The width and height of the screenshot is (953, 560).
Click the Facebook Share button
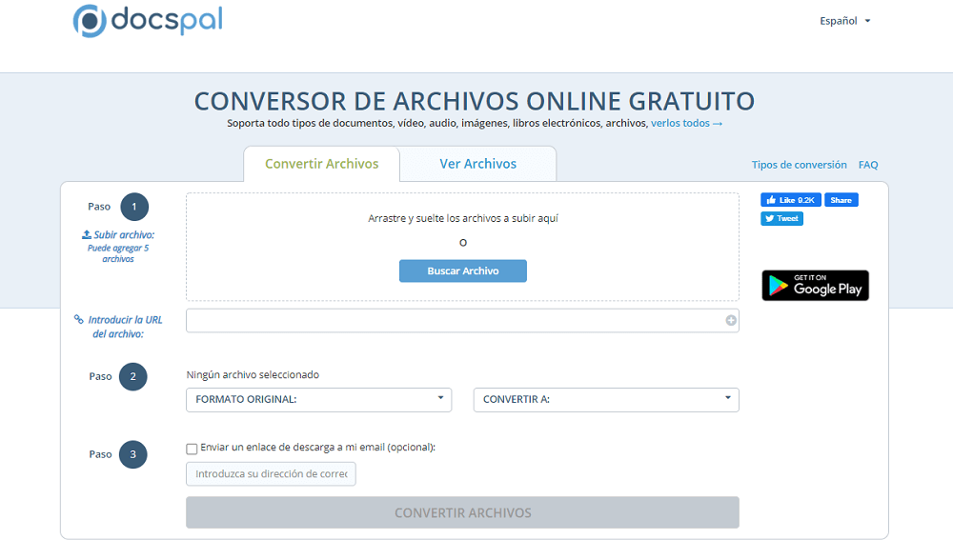(x=841, y=200)
